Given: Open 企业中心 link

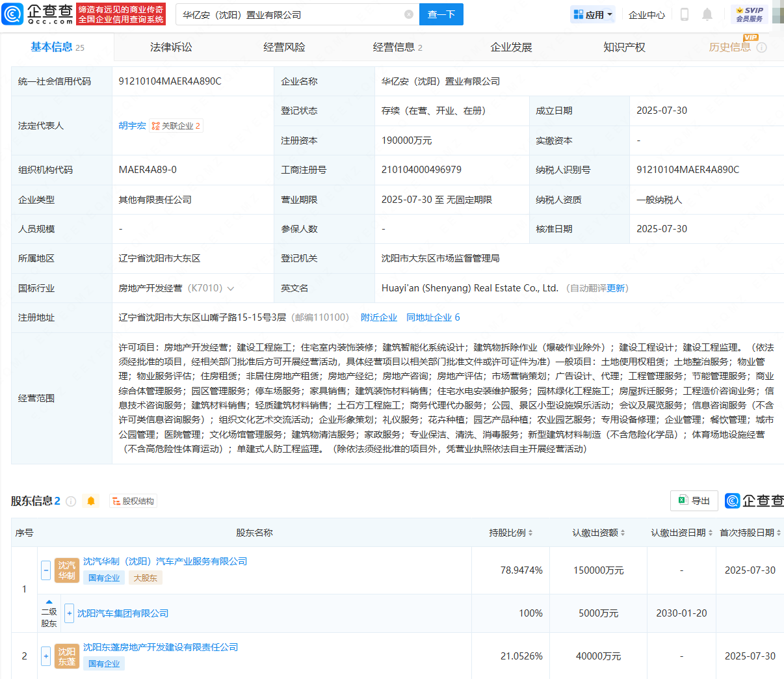Looking at the screenshot, I should [x=647, y=14].
